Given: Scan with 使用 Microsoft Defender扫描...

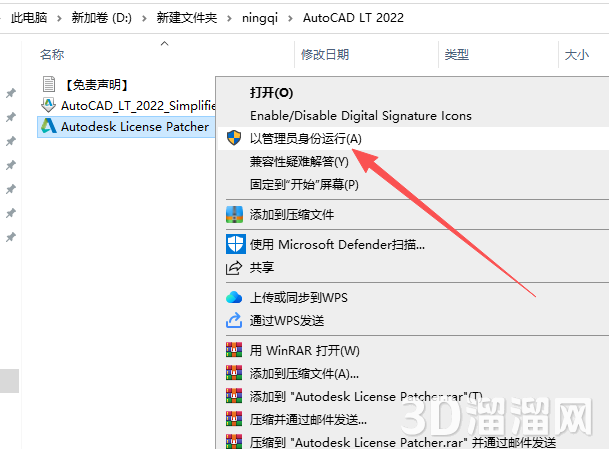Looking at the screenshot, I should [x=337, y=244].
